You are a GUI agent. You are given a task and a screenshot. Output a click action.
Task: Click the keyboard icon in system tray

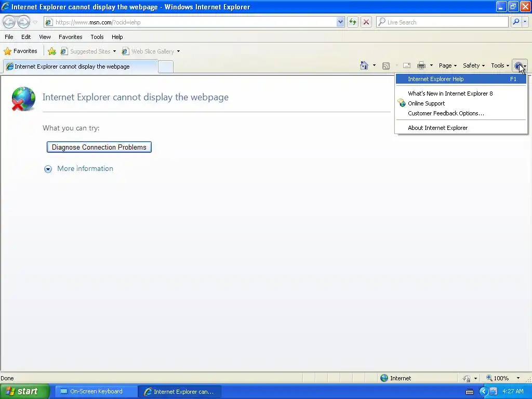470,392
